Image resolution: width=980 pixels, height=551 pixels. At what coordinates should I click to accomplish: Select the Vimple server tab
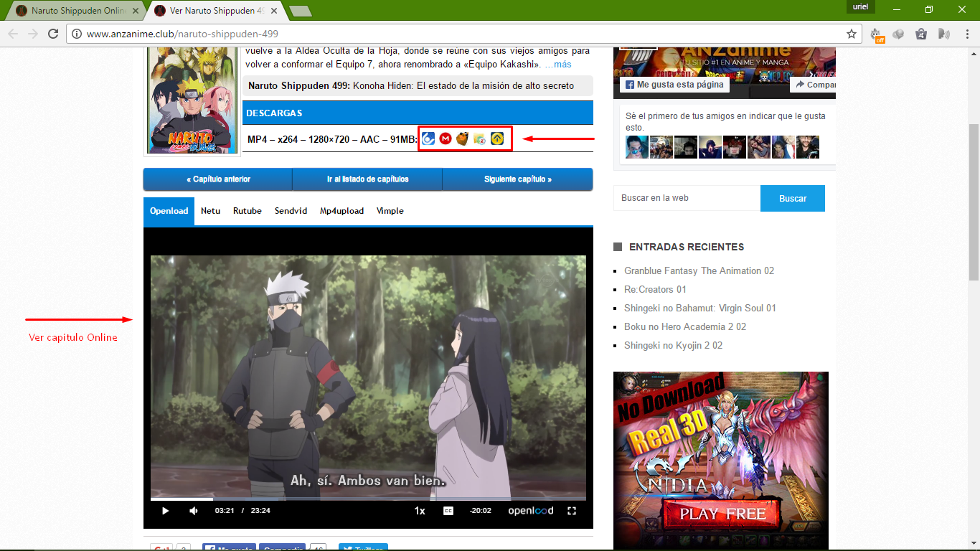(390, 211)
